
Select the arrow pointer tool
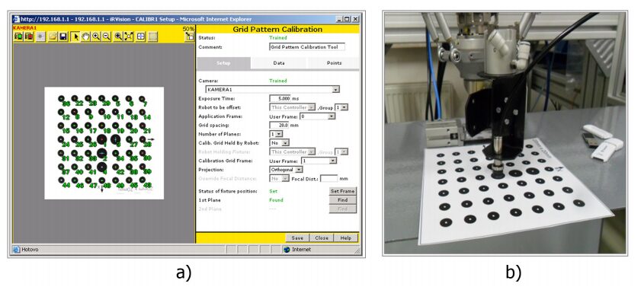point(75,37)
